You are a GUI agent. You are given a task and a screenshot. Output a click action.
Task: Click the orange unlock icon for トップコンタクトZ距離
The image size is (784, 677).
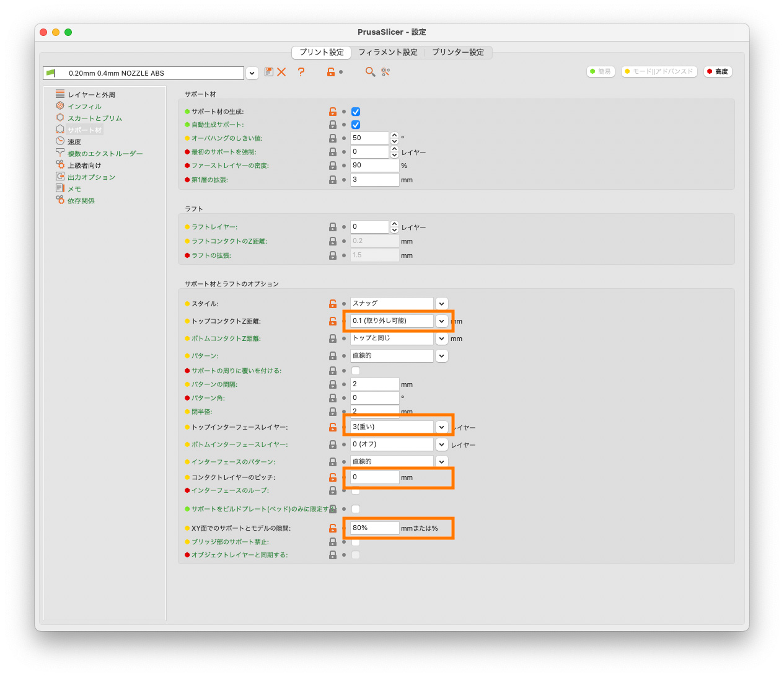[x=333, y=321]
